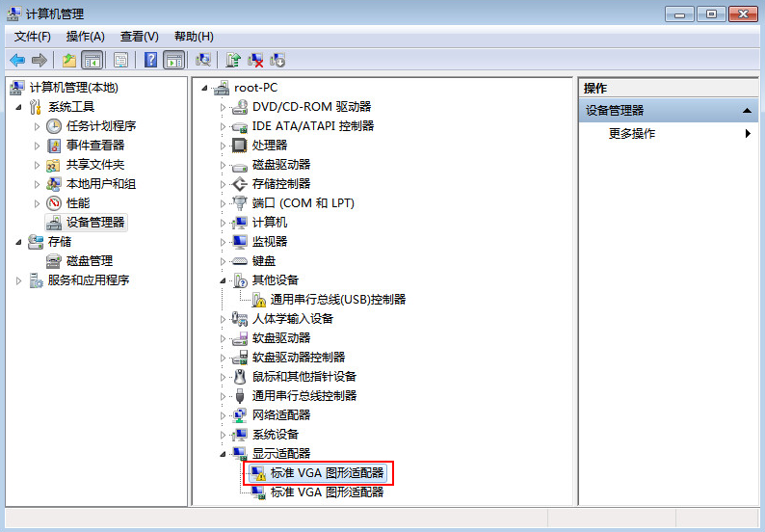The image size is (765, 532).
Task: Expand the 事件查看器 node
Action: 37,146
